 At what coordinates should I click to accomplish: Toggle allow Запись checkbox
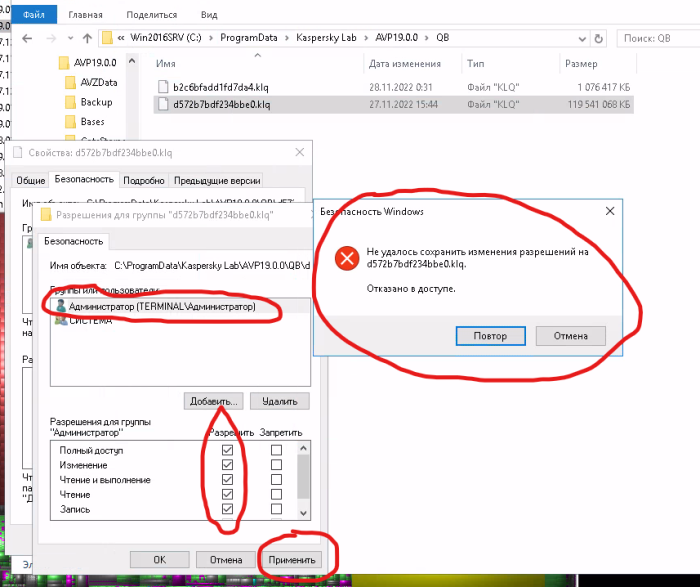pos(227,509)
